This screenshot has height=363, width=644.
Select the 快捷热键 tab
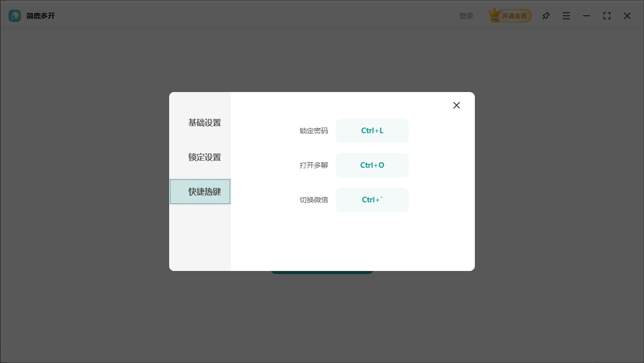click(205, 192)
